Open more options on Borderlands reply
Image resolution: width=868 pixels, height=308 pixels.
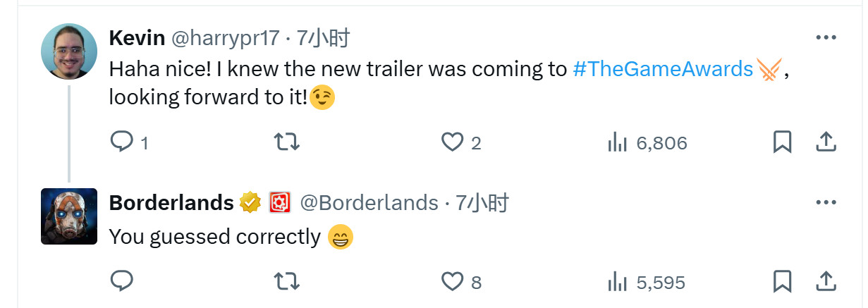coord(826,203)
